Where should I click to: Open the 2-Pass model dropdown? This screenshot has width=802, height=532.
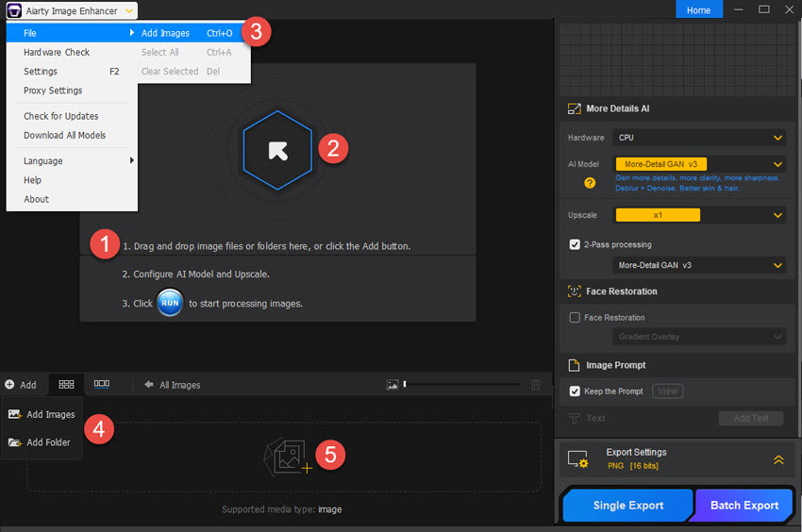tap(699, 265)
